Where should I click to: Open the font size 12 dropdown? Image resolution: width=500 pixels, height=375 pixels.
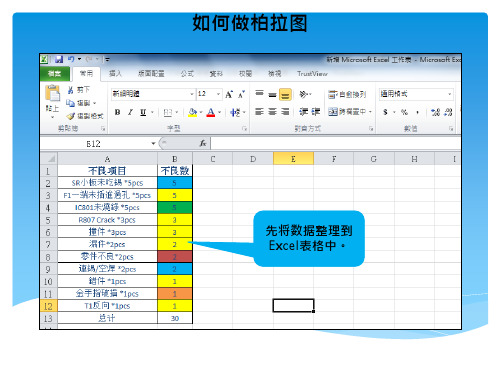[218, 94]
